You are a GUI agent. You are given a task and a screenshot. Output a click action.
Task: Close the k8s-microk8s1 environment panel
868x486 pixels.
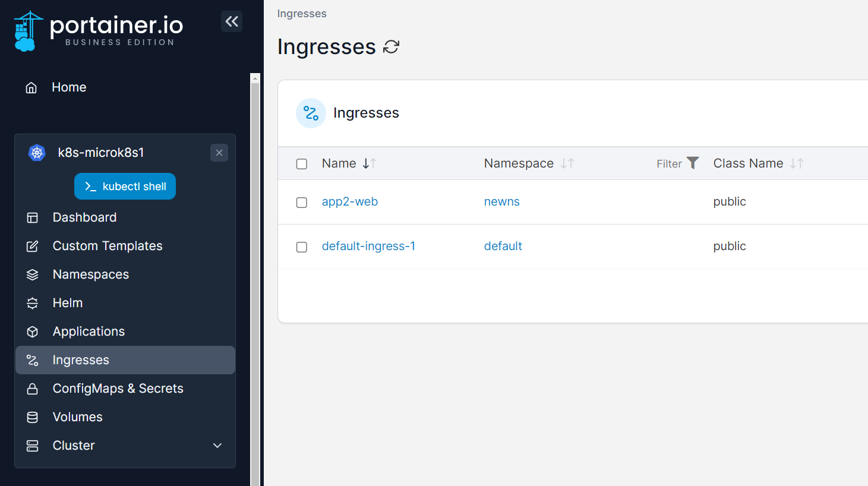click(x=219, y=153)
